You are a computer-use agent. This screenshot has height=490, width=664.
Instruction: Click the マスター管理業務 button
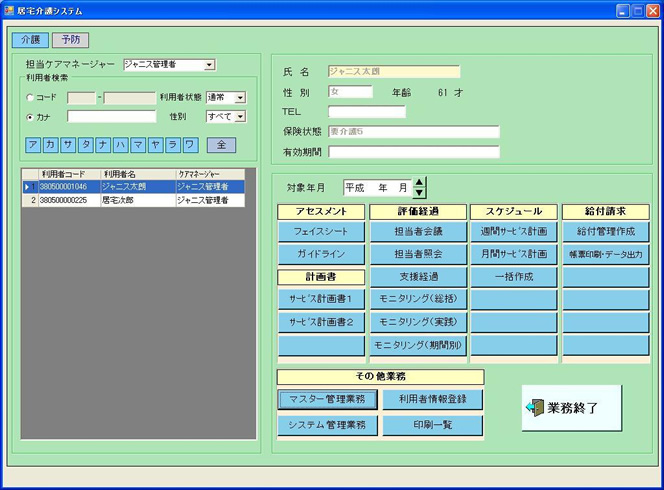click(327, 399)
